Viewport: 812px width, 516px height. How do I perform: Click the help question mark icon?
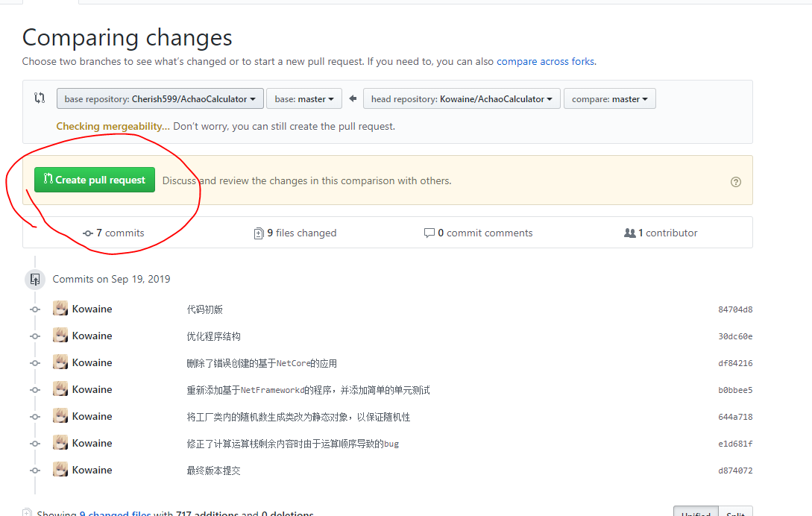coord(735,182)
